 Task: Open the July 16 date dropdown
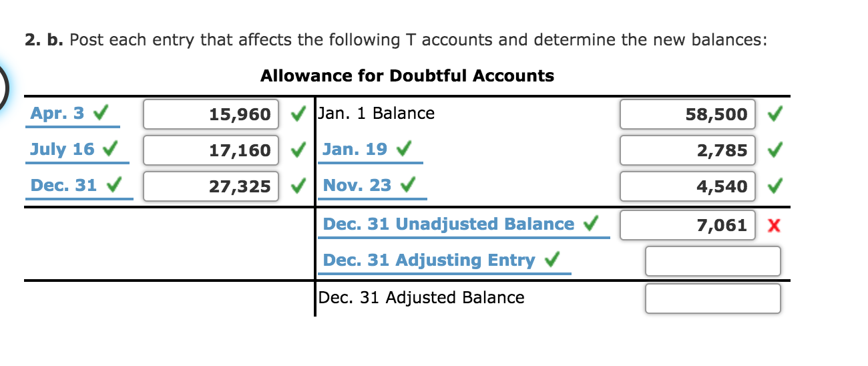click(75, 150)
